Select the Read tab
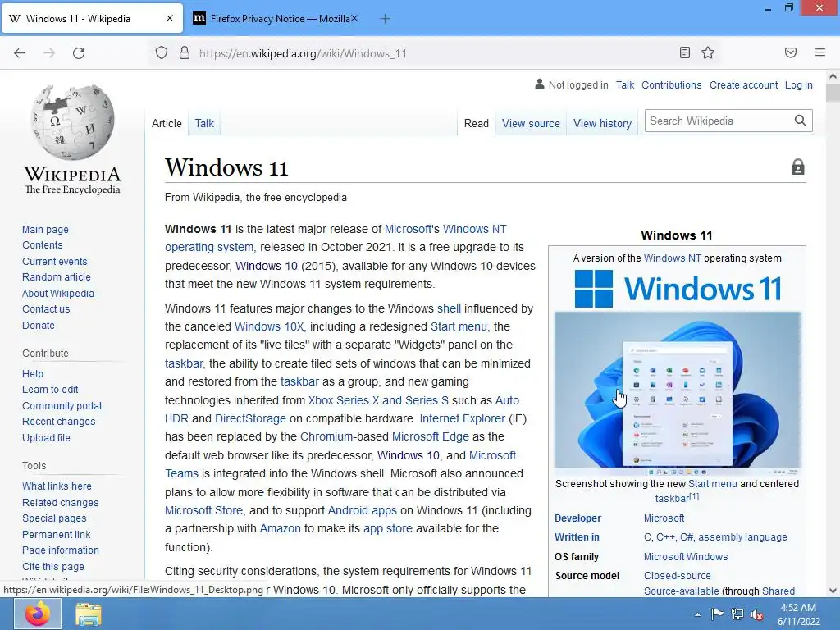 tap(477, 123)
